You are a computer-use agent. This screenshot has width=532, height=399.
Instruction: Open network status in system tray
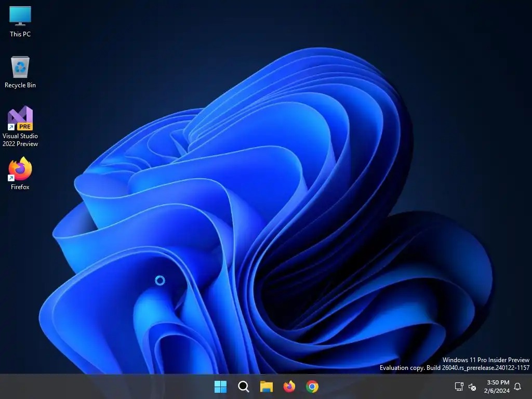coord(459,387)
